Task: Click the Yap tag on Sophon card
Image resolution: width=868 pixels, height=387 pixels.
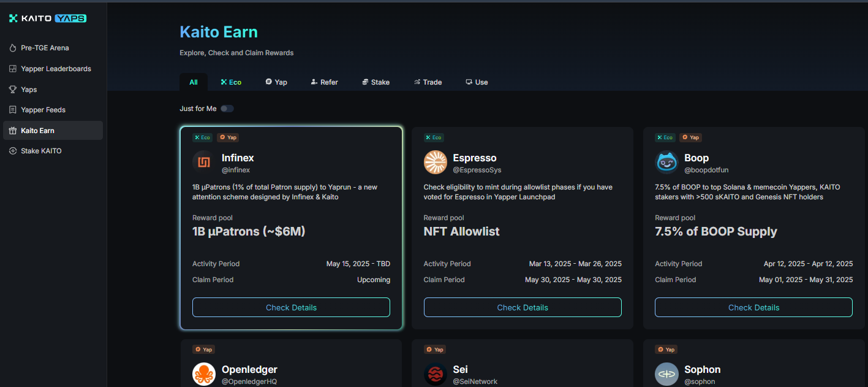Action: [x=666, y=350]
